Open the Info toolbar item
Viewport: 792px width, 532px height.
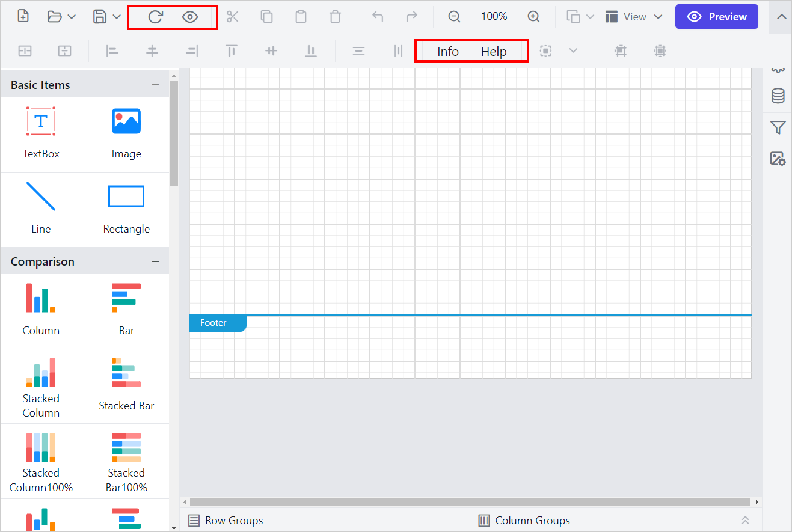tap(448, 52)
